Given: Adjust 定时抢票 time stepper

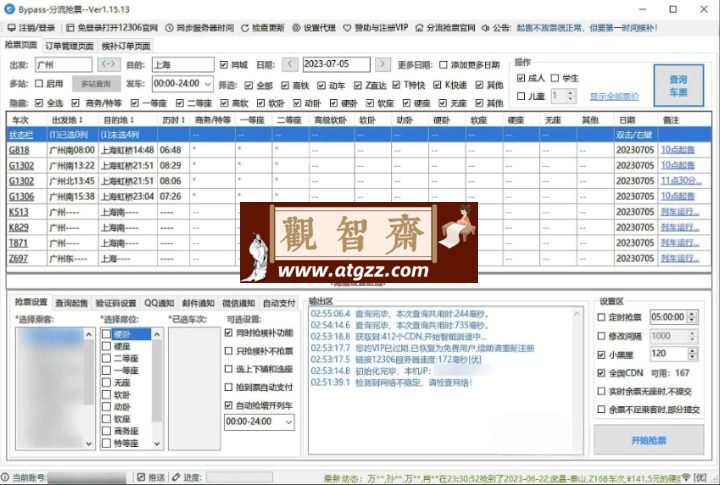Looking at the screenshot, I should [x=692, y=317].
